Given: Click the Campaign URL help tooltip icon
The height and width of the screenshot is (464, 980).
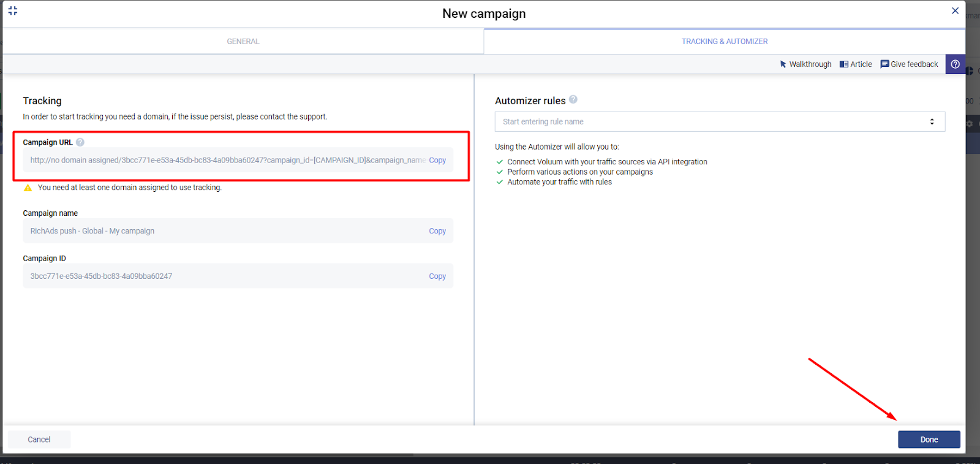Looking at the screenshot, I should pyautogui.click(x=80, y=142).
